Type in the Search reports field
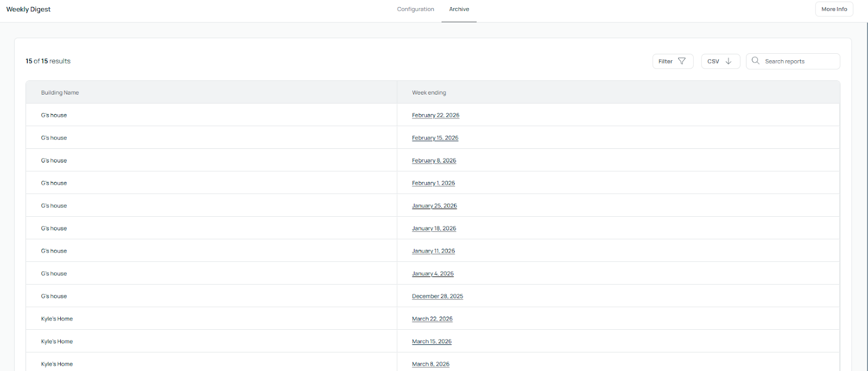This screenshot has width=868, height=371. point(799,61)
